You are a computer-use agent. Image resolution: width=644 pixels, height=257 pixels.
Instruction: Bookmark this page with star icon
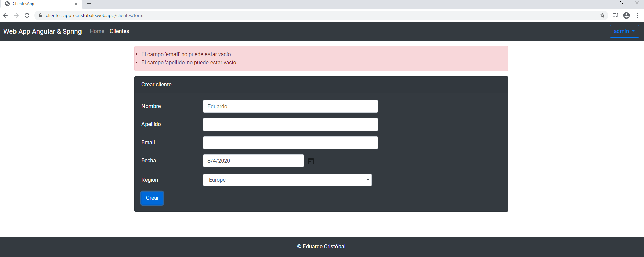pyautogui.click(x=602, y=15)
